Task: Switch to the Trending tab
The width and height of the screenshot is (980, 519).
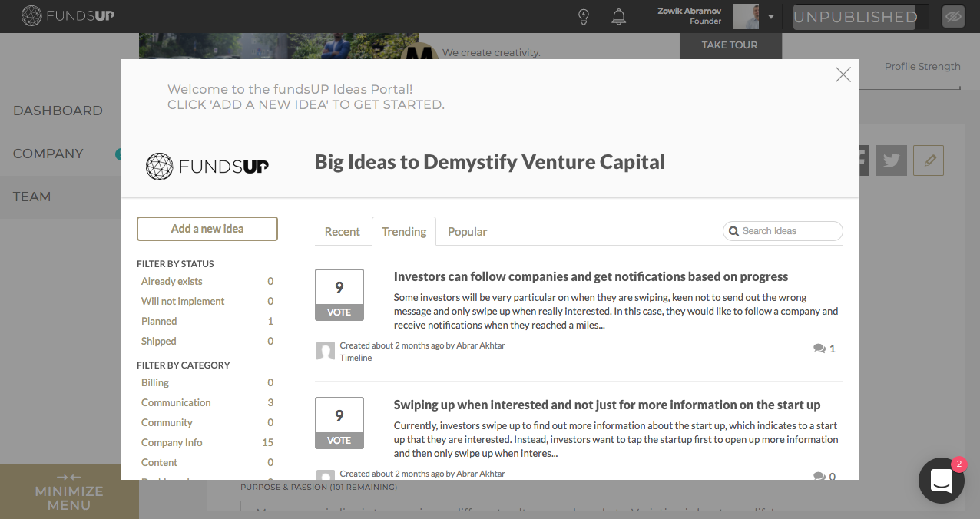Action: pos(404,232)
